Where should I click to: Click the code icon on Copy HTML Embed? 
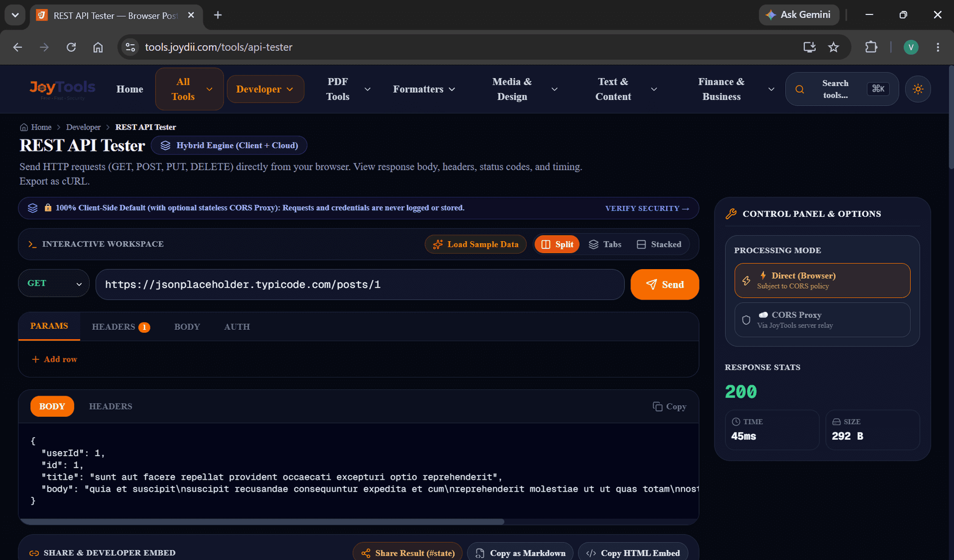pos(591,553)
